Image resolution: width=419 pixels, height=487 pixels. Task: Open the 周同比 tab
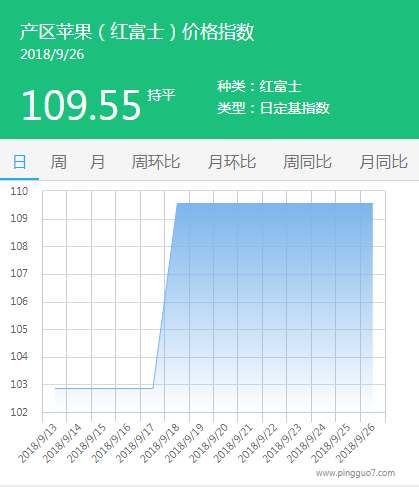[x=307, y=162]
